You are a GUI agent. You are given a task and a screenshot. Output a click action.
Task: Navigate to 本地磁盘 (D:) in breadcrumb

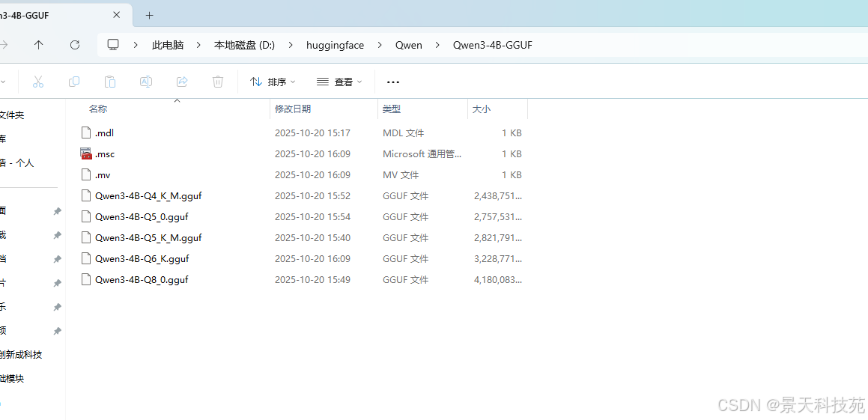coord(244,46)
